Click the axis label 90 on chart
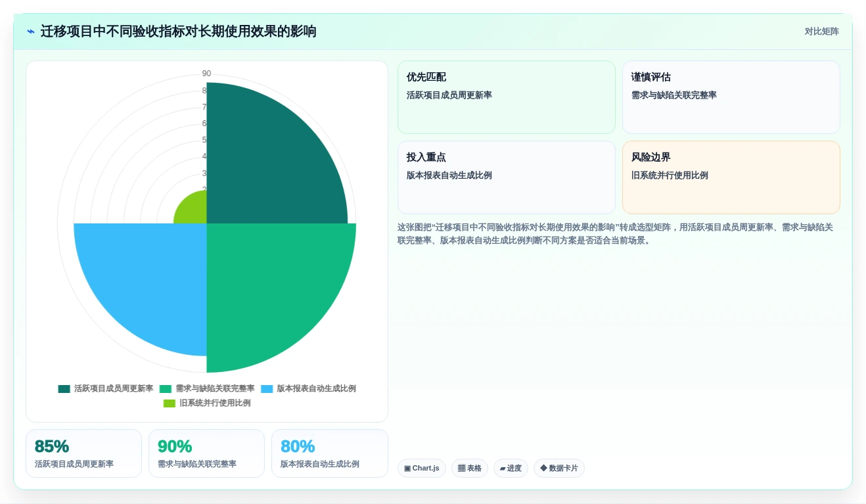866x504 pixels. click(206, 74)
